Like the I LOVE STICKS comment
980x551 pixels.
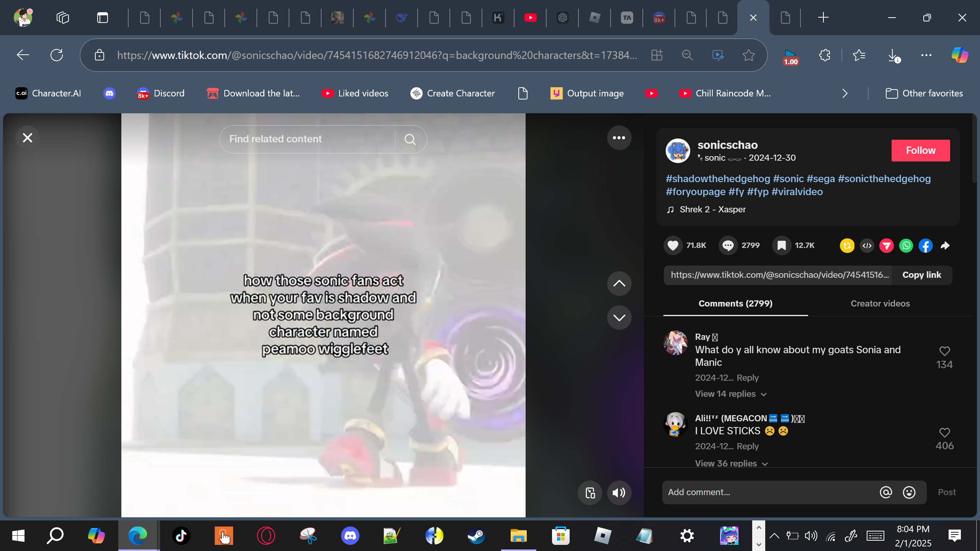click(944, 433)
